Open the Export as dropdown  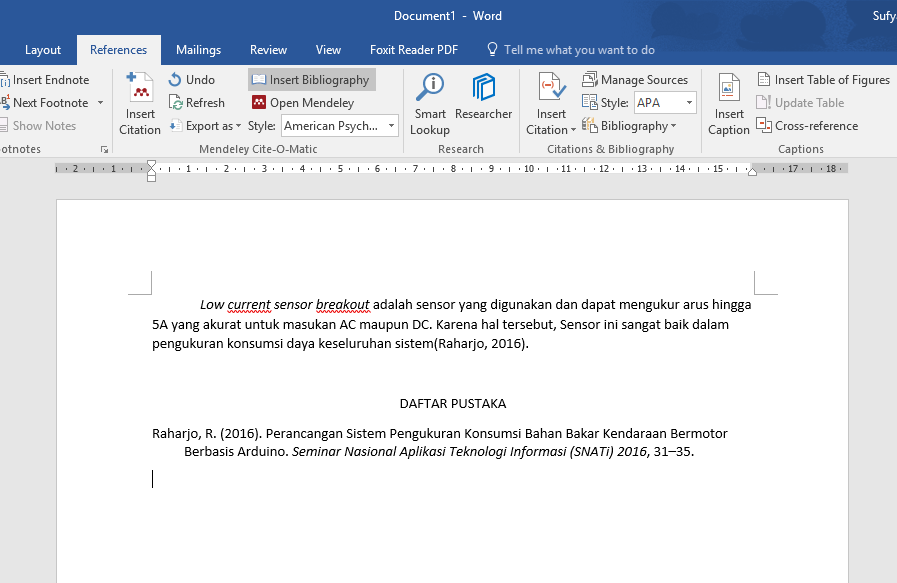point(205,126)
